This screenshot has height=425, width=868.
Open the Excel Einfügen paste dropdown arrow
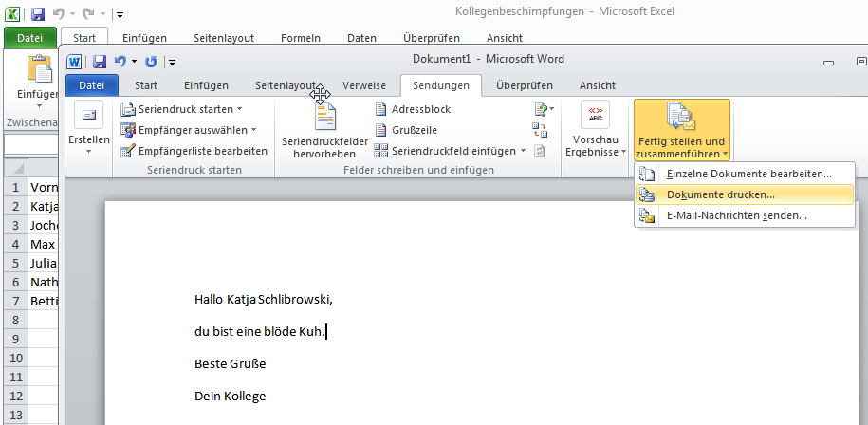pos(39,105)
